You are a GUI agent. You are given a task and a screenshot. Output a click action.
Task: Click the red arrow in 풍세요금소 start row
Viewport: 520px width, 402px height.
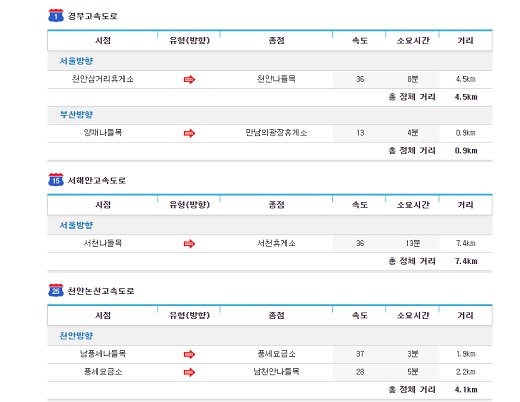[189, 372]
